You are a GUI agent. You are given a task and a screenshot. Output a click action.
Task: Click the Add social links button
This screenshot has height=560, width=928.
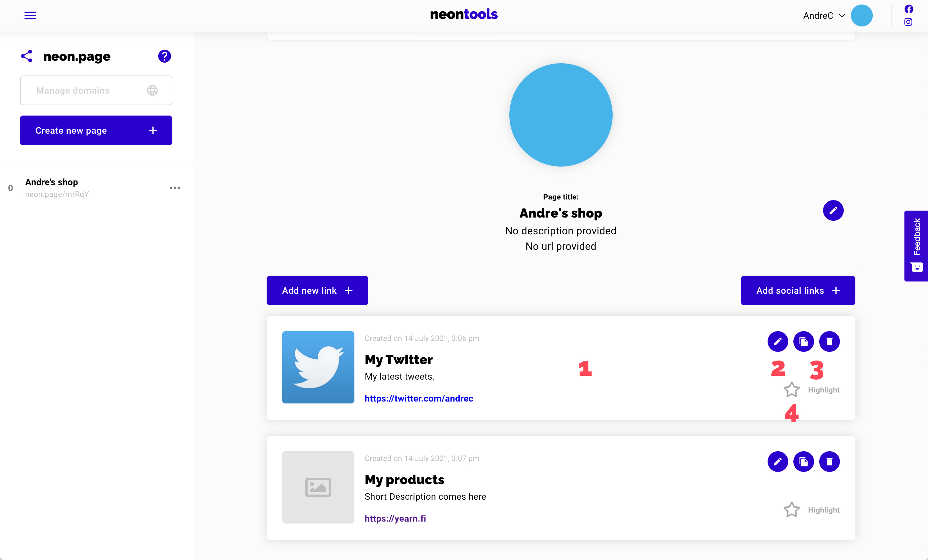coord(798,290)
